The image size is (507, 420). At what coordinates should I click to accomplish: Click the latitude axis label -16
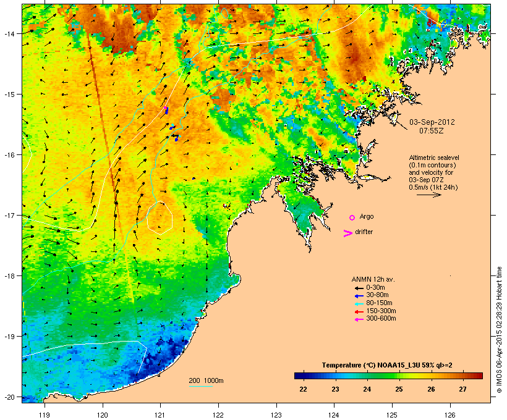[x=9, y=155]
